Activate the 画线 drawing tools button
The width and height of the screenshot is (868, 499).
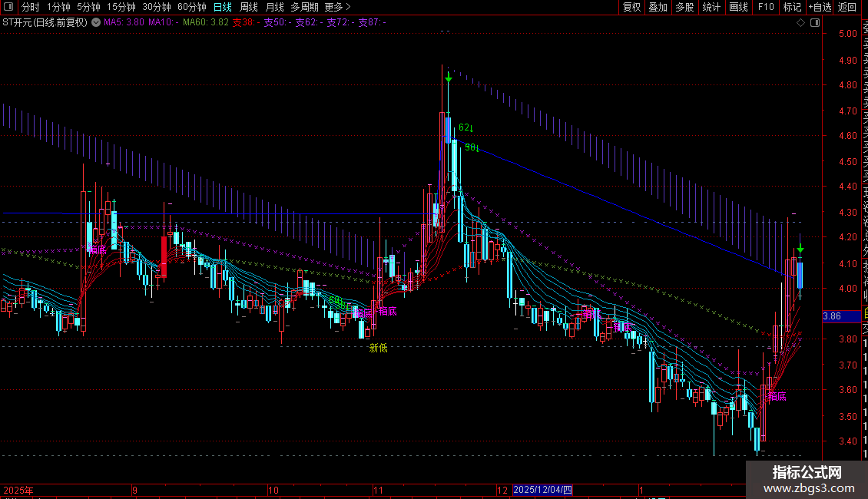click(738, 7)
